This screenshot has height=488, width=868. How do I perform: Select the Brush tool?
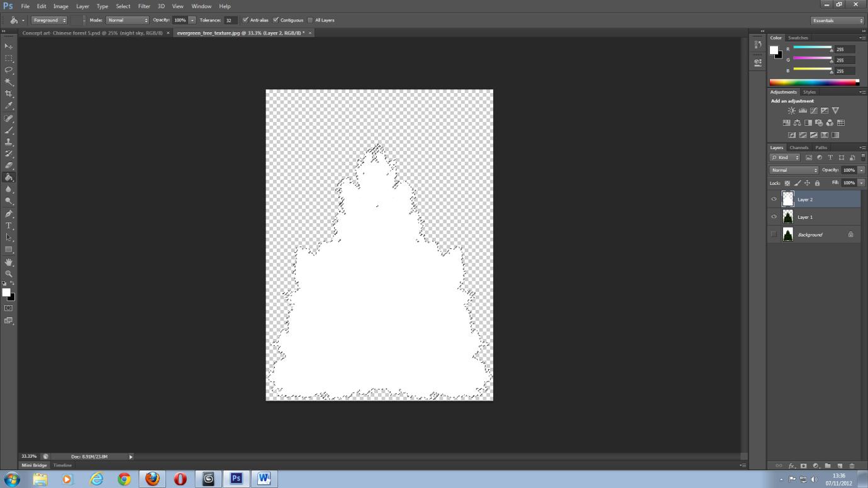pos(9,130)
